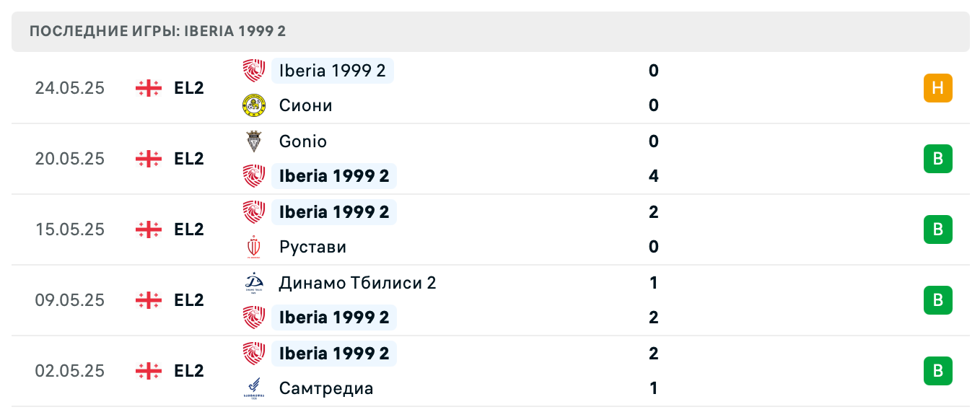
Task: Click the 09.05.25 match date
Action: pos(69,300)
